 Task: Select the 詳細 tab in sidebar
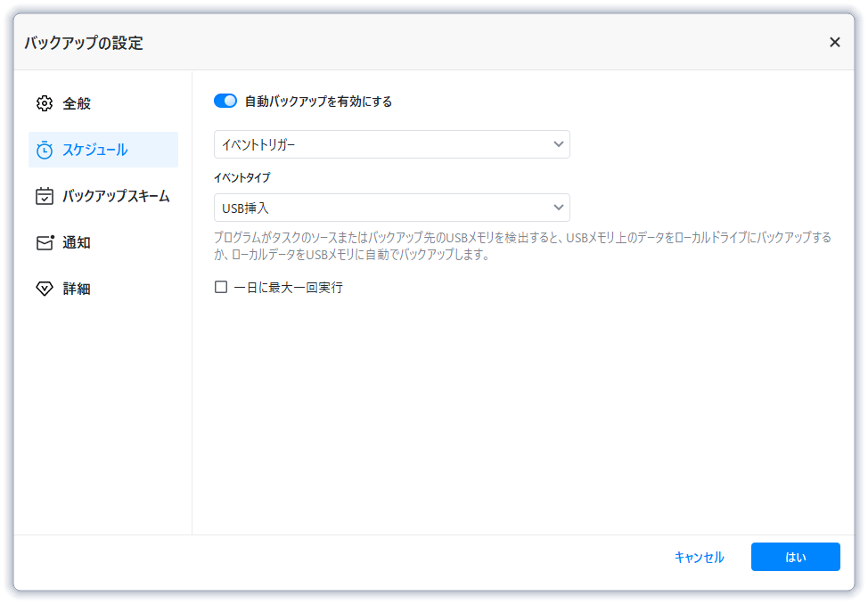77,289
